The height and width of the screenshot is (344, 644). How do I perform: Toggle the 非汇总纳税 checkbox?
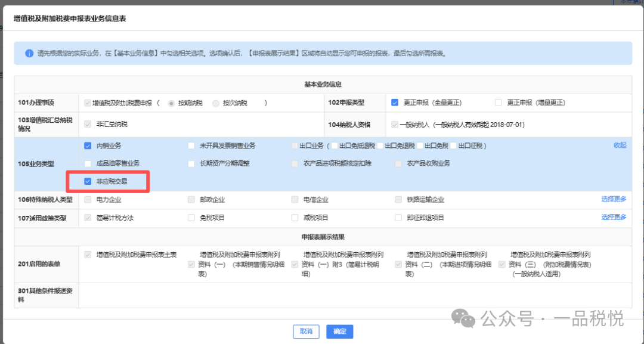click(88, 124)
